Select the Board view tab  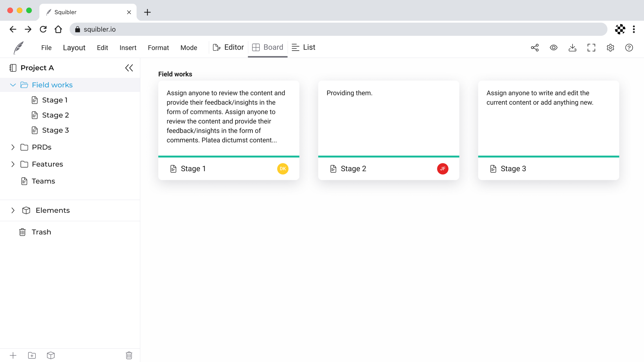pyautogui.click(x=267, y=47)
